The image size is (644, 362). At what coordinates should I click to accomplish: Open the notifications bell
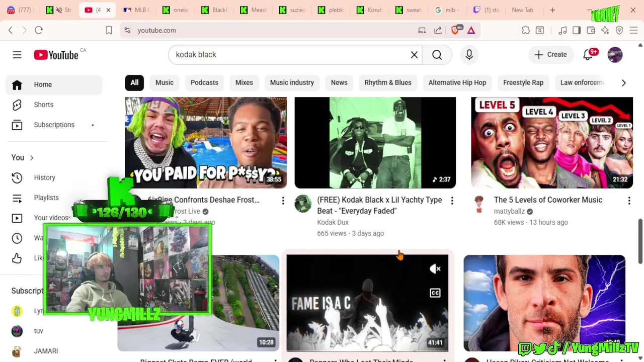[x=588, y=55]
